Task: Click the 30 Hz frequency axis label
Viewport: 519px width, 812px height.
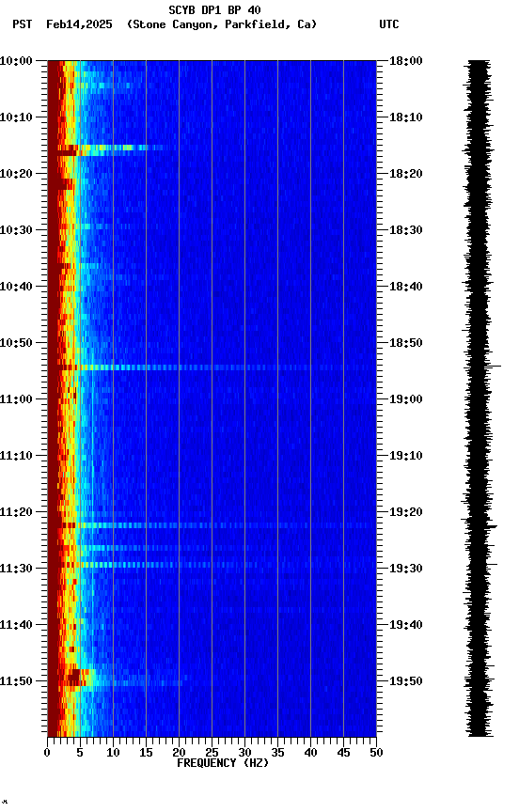Action: tap(244, 754)
